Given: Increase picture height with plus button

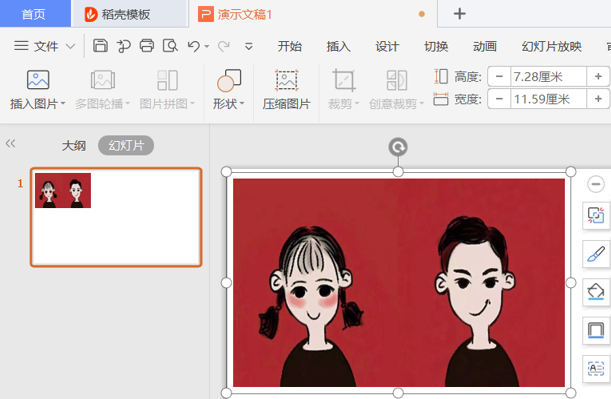Looking at the screenshot, I should pyautogui.click(x=599, y=76).
